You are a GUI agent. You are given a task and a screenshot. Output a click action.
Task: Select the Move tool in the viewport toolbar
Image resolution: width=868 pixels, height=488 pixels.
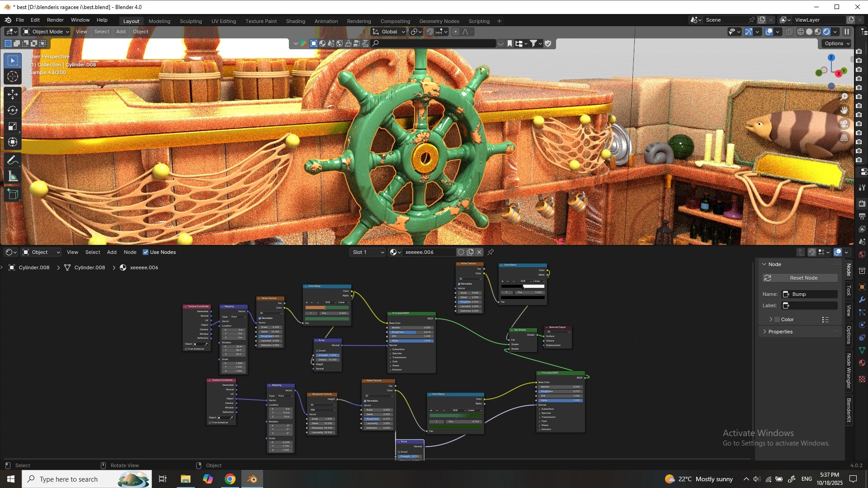12,94
